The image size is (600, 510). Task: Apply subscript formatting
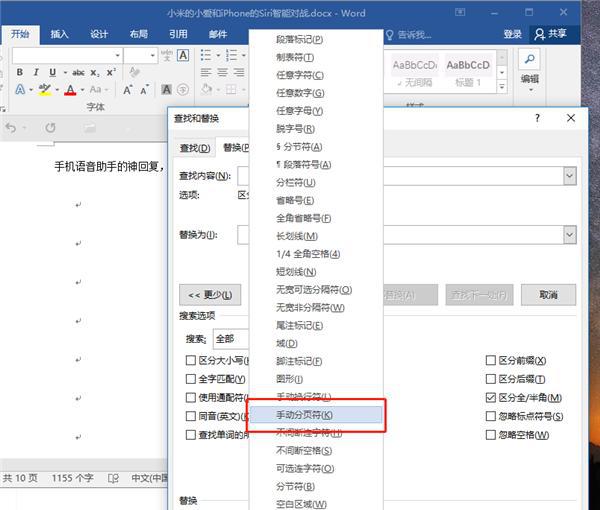95,72
